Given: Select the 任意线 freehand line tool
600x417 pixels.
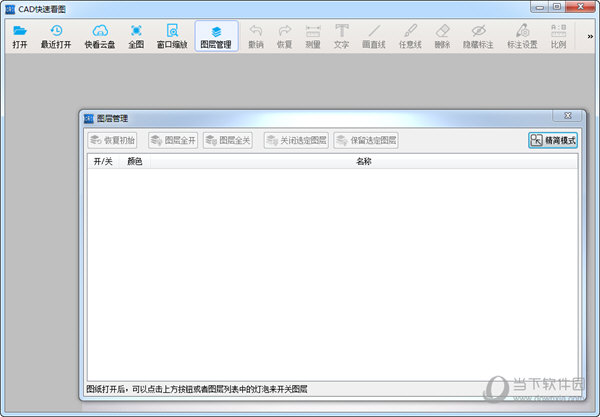Looking at the screenshot, I should (x=410, y=37).
